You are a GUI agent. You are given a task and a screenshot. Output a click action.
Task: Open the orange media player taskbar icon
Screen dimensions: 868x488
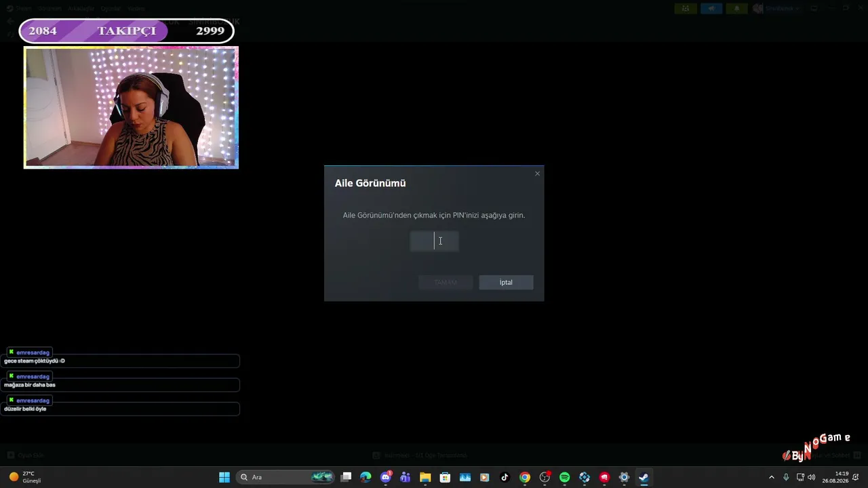(x=485, y=477)
